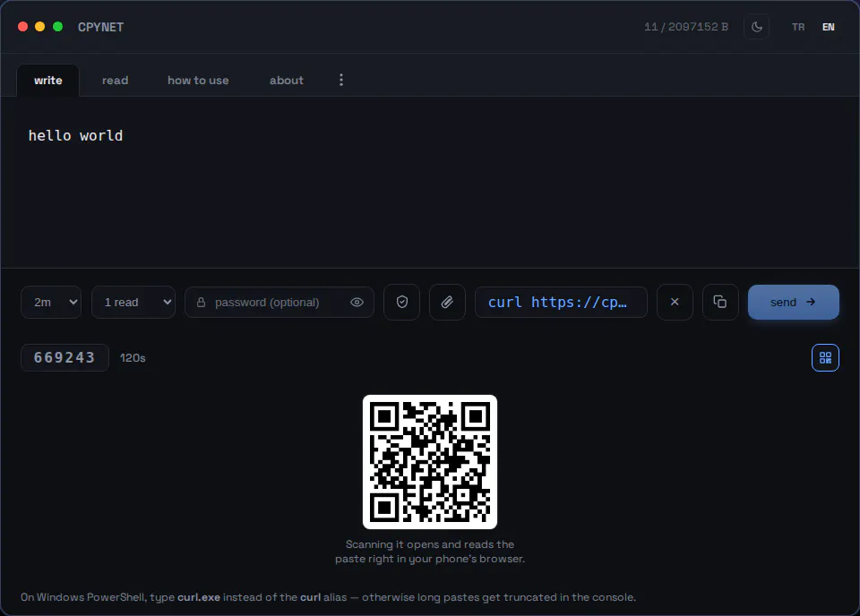Focus the password (optional) field
The height and width of the screenshot is (616, 860).
point(279,302)
